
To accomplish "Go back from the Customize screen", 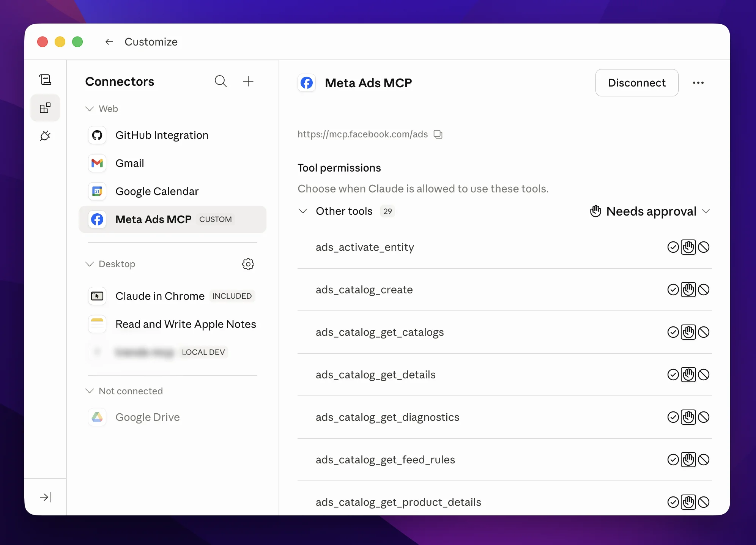I will click(x=109, y=42).
